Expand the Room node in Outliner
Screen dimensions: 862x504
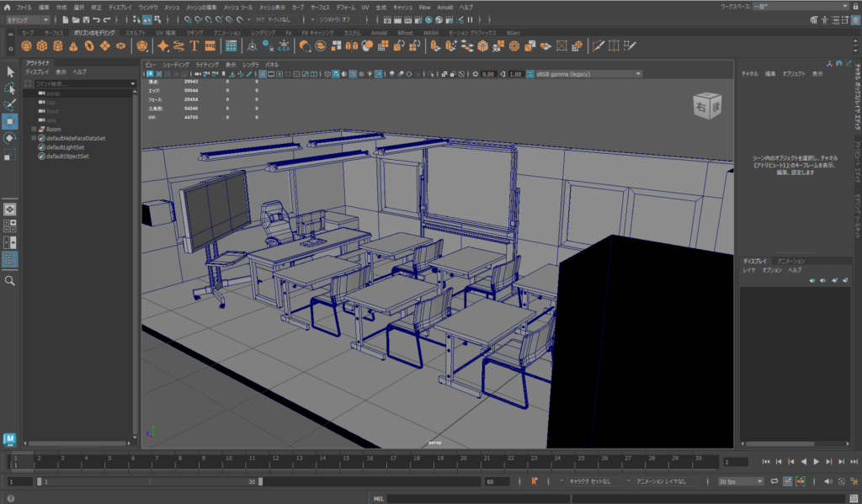pyautogui.click(x=34, y=130)
